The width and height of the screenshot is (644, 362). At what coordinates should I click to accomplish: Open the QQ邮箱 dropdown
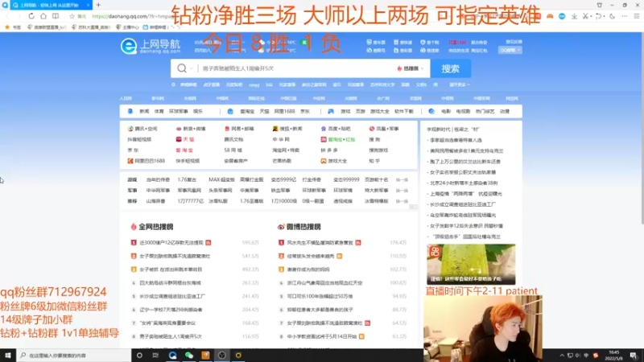tap(510, 50)
